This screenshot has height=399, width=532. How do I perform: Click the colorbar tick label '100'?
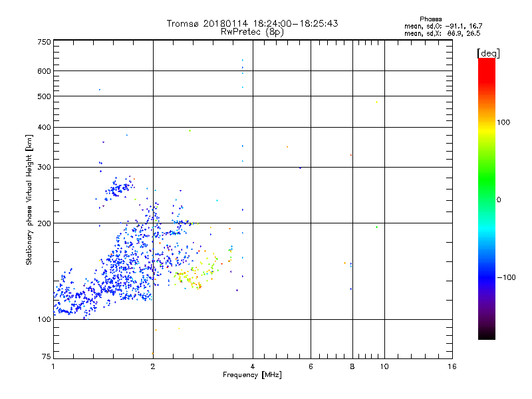tap(503, 122)
